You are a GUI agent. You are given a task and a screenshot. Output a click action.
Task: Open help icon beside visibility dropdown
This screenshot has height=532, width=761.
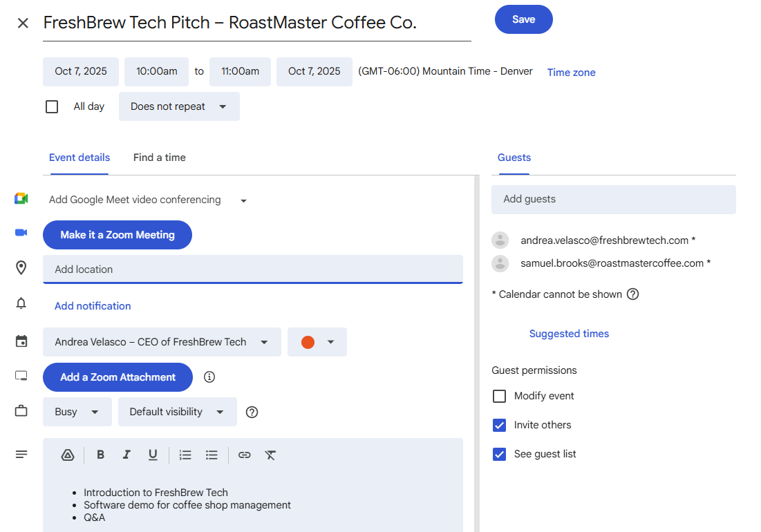252,412
